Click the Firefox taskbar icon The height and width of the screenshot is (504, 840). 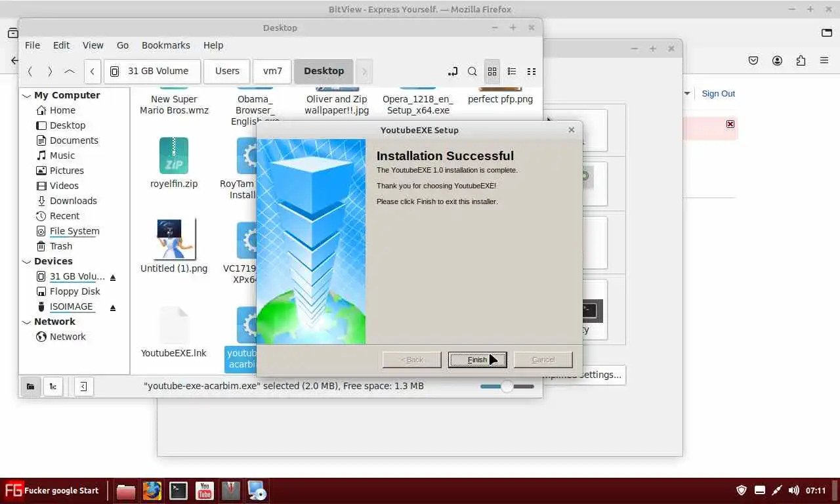coord(152,491)
